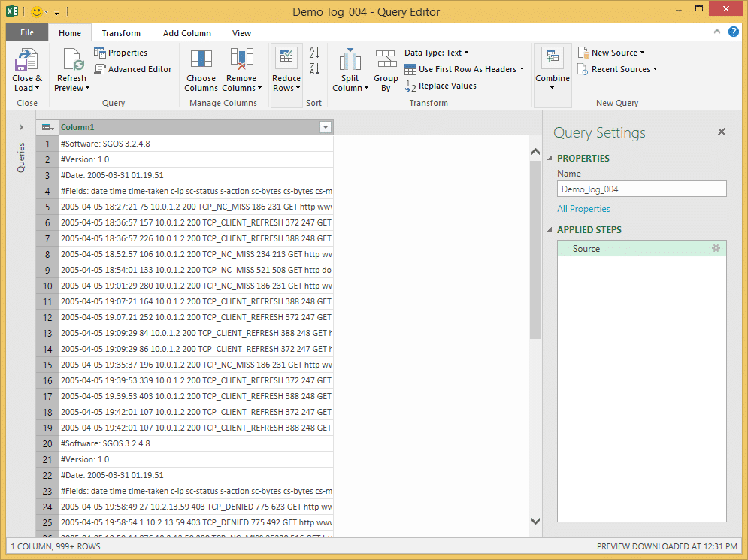The image size is (748, 560).
Task: Click the Excel icon in title bar
Action: [12, 11]
